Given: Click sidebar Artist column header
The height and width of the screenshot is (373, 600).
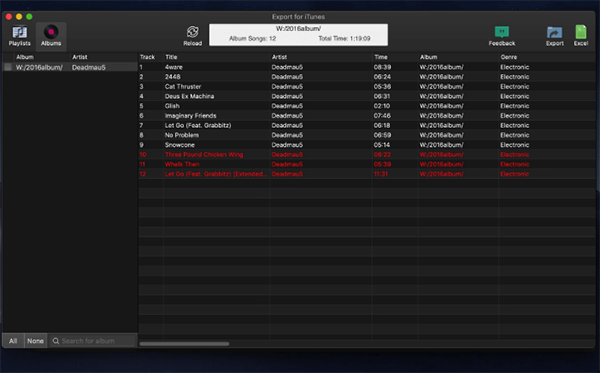Looking at the screenshot, I should tap(80, 57).
